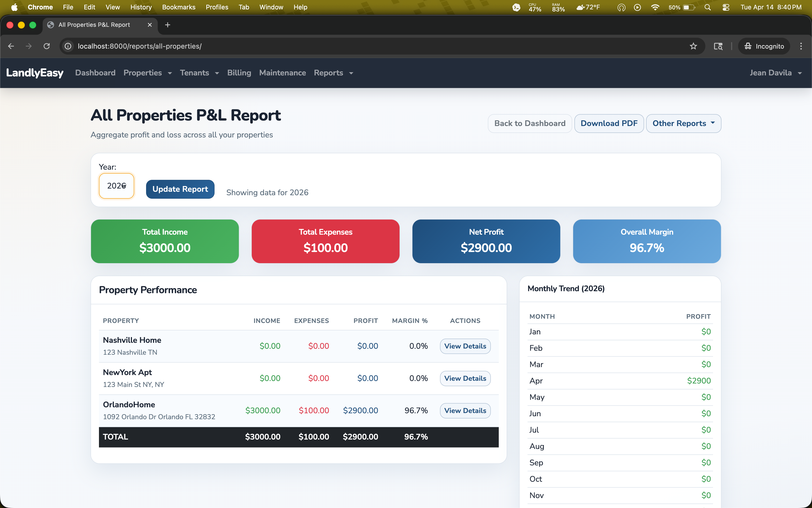Viewport: 812px width, 508px height.
Task: Expand the Tenants dropdown in navbar
Action: click(x=199, y=73)
